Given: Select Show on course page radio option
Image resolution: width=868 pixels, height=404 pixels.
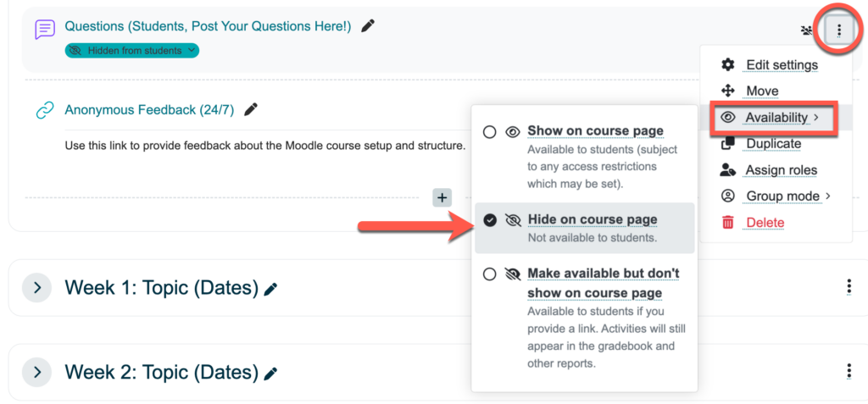Looking at the screenshot, I should click(489, 131).
